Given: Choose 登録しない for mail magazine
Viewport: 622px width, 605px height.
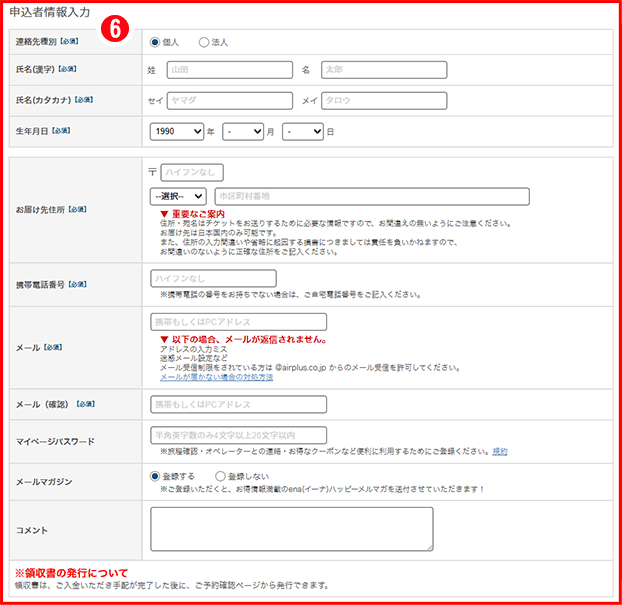Looking at the screenshot, I should (219, 476).
